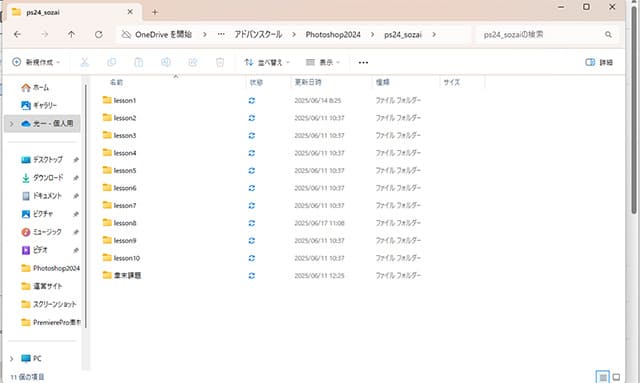Click the chevron after Photoshop2024 breadcrumb

pyautogui.click(x=372, y=35)
